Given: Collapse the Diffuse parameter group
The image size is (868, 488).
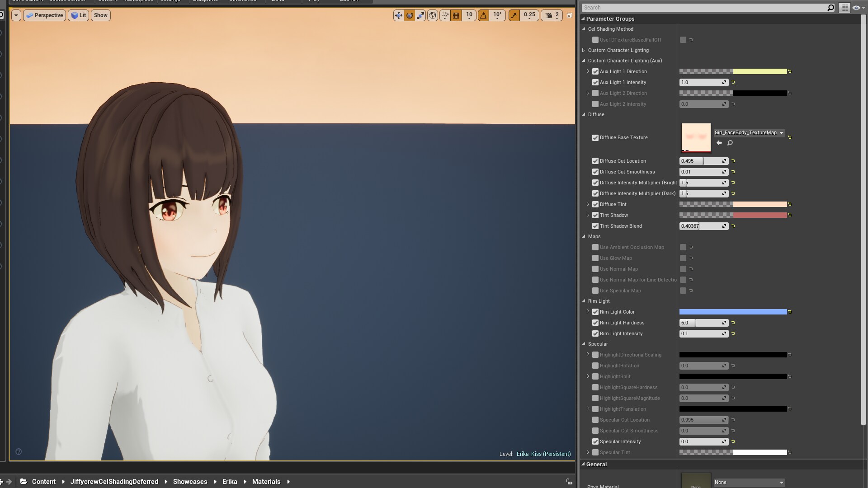Looking at the screenshot, I should [x=583, y=114].
